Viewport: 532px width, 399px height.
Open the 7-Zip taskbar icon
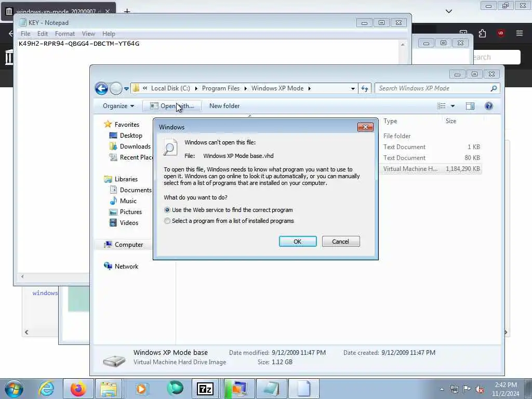pos(205,389)
